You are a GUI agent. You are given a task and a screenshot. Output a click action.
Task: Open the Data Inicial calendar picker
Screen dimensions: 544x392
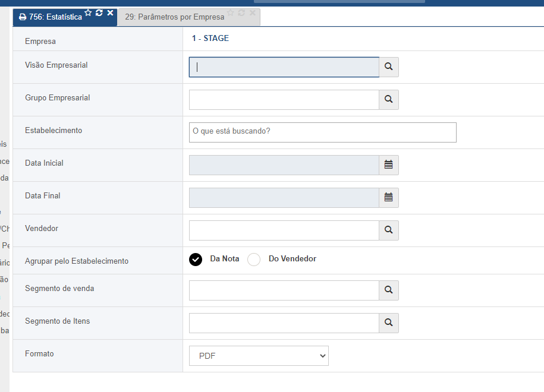click(389, 165)
